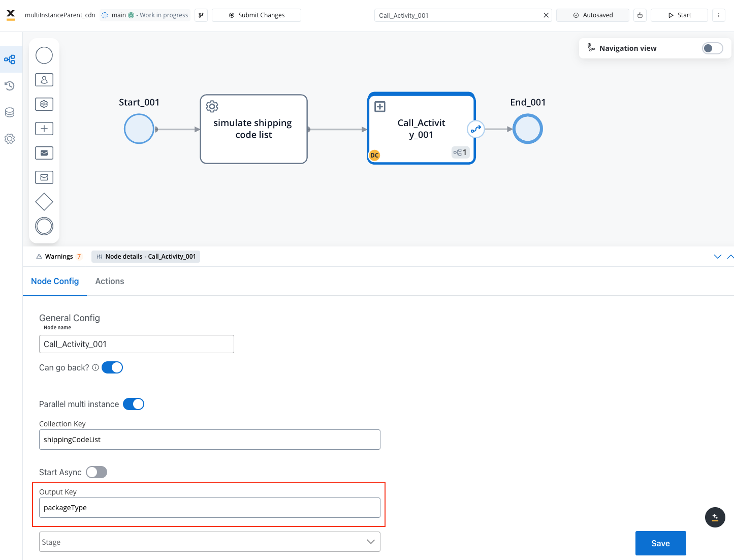Viewport: 734px width, 560px height.
Task: Click the FlowX logo icon
Action: pyautogui.click(x=11, y=15)
